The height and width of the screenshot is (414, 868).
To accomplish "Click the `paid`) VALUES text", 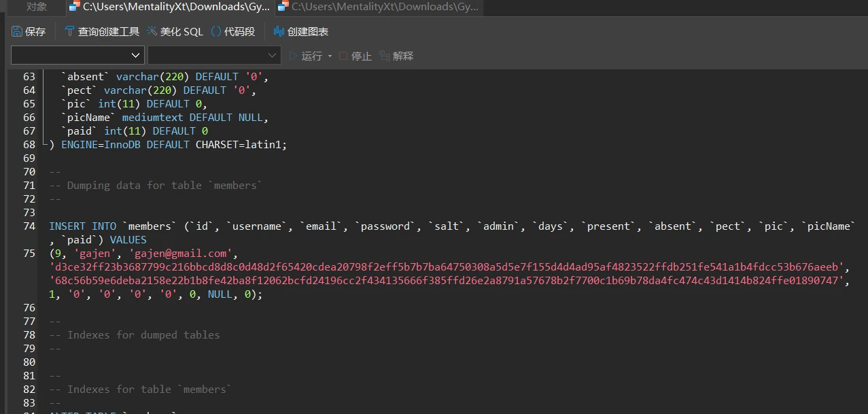I will point(103,240).
